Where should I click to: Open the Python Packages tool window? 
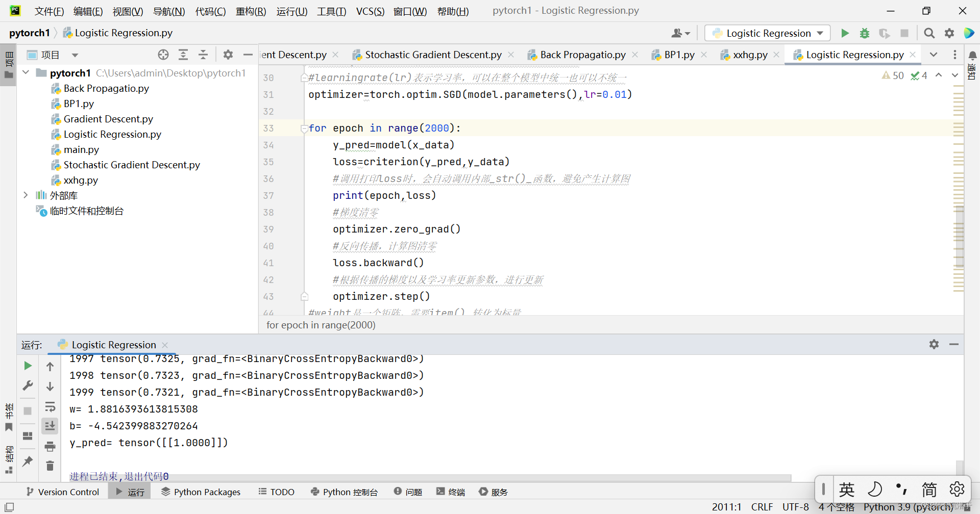tap(201, 492)
